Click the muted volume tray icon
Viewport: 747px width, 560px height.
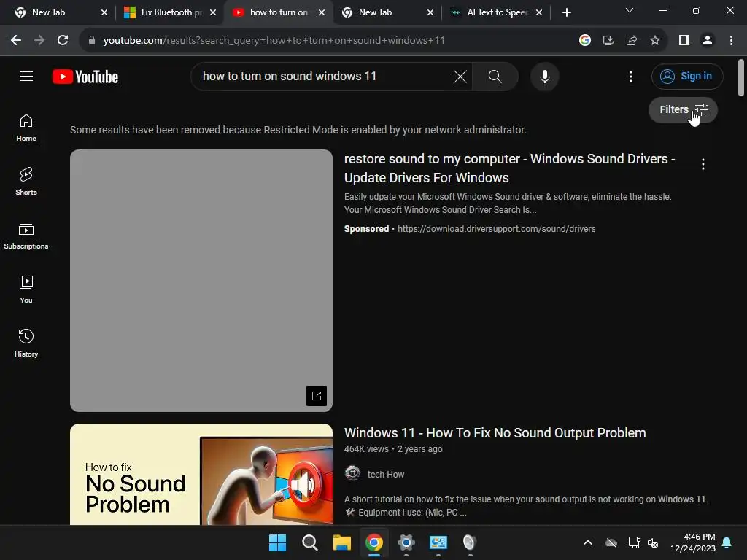pyautogui.click(x=653, y=542)
